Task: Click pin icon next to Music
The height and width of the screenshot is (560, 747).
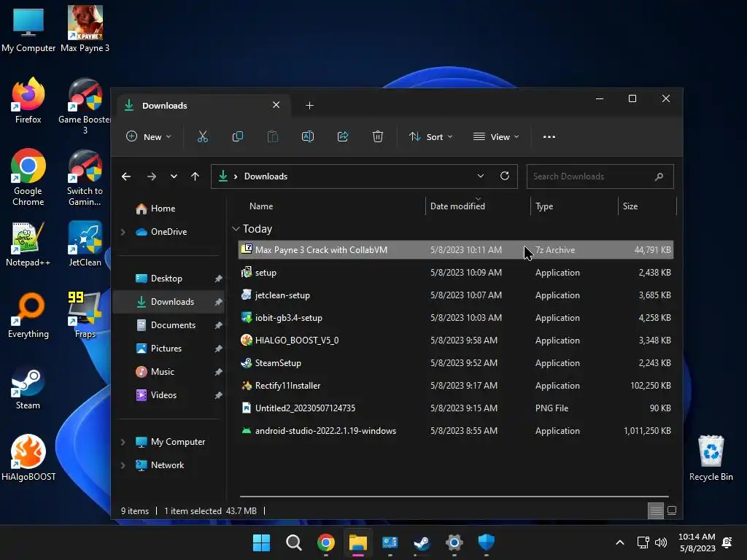Action: [218, 372]
